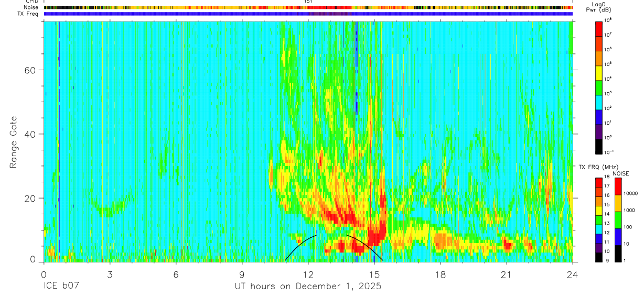Click the 10000 label on the NOISE legend
Image resolution: width=644 pixels, height=297 pixels.
tap(631, 193)
